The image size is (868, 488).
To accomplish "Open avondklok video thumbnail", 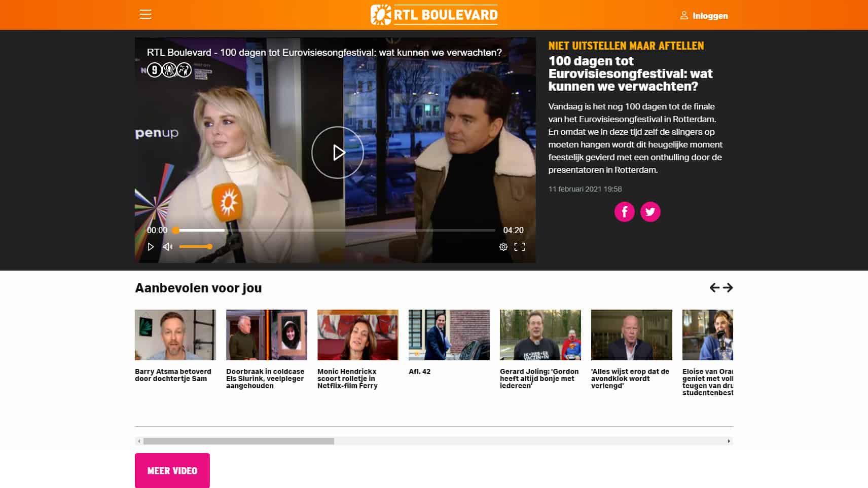I will coord(632,335).
